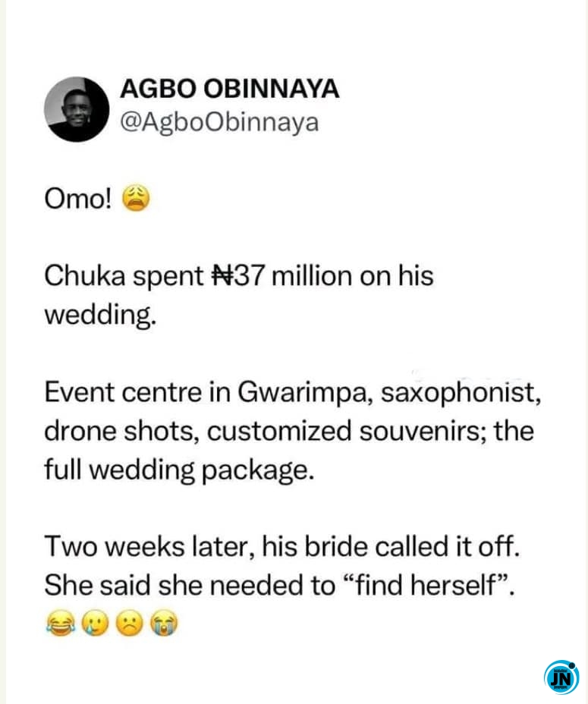Screen dimensions: 588x704
Task: Click the word "wedding." ending first sentence
Action: (x=100, y=313)
